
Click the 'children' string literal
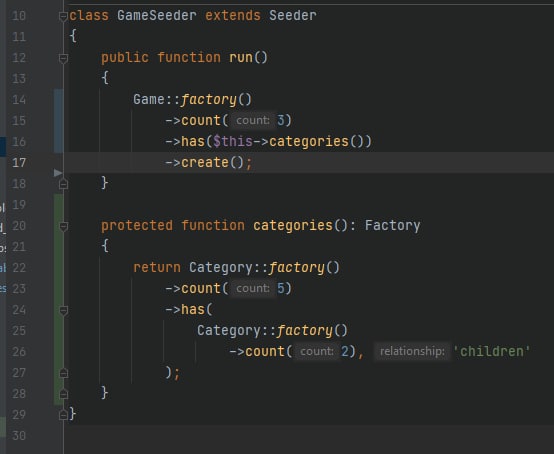491,352
